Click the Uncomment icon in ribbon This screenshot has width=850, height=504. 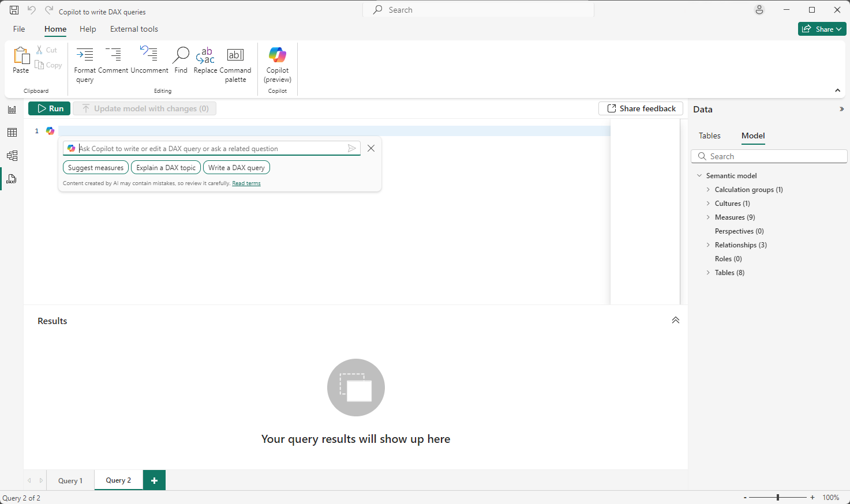[149, 55]
